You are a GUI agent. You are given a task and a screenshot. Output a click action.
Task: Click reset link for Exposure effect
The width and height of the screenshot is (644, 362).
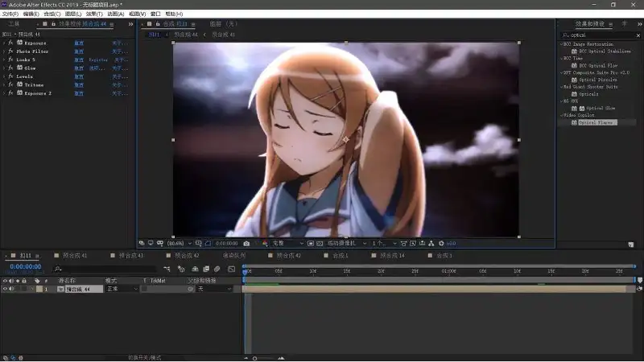coord(79,43)
